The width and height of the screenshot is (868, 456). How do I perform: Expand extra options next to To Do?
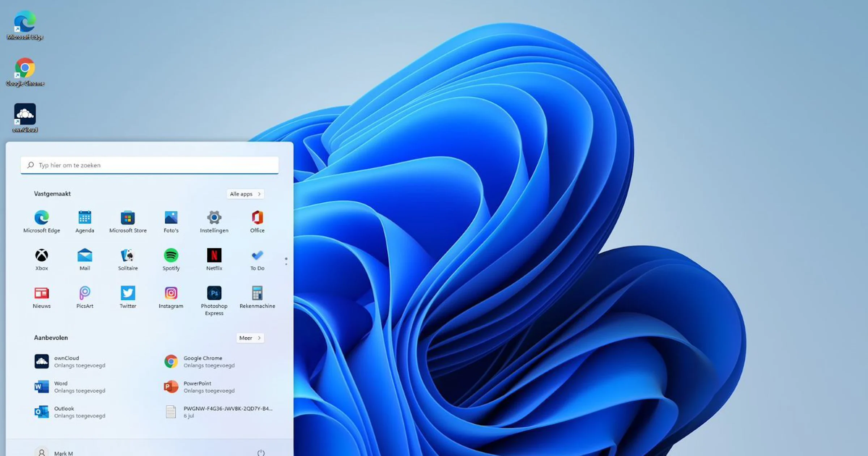286,260
